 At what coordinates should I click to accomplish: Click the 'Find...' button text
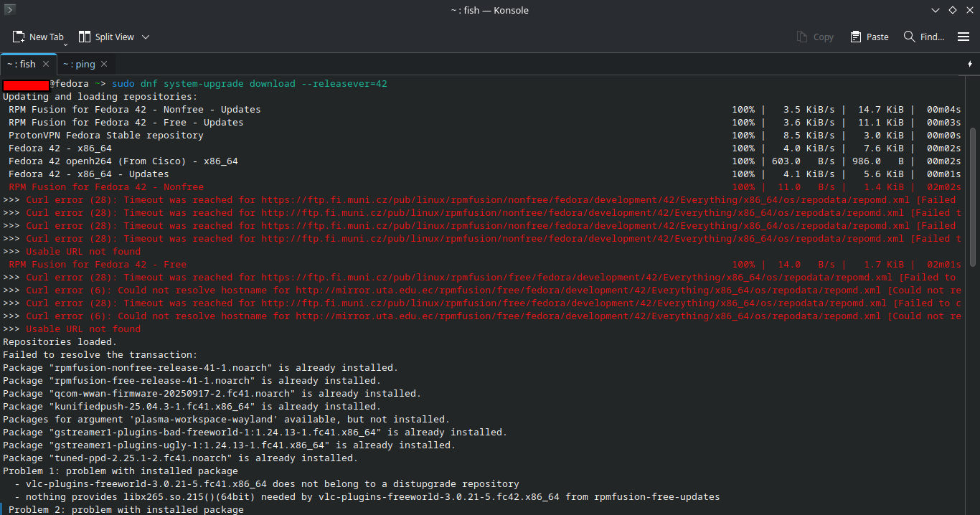932,37
